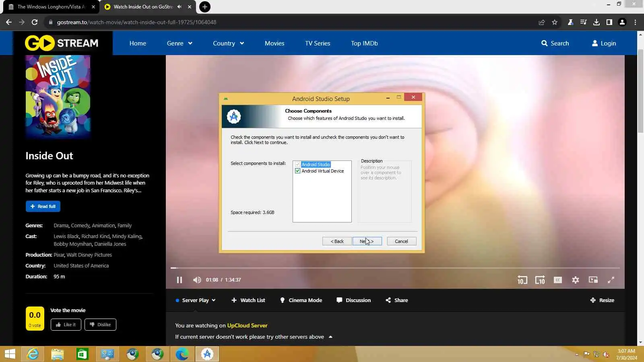This screenshot has height=362, width=644.
Task: Collapse the server list arrow
Action: click(330, 337)
